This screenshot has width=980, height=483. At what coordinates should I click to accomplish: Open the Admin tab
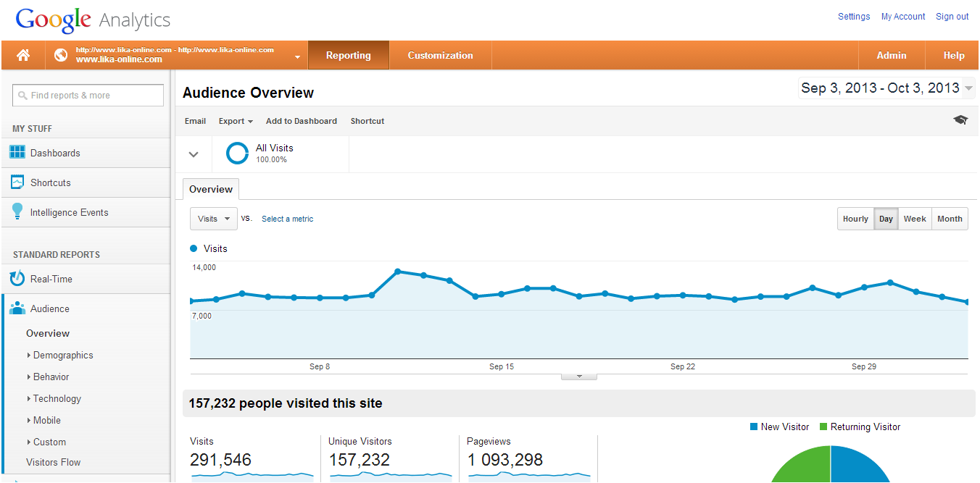coord(891,56)
